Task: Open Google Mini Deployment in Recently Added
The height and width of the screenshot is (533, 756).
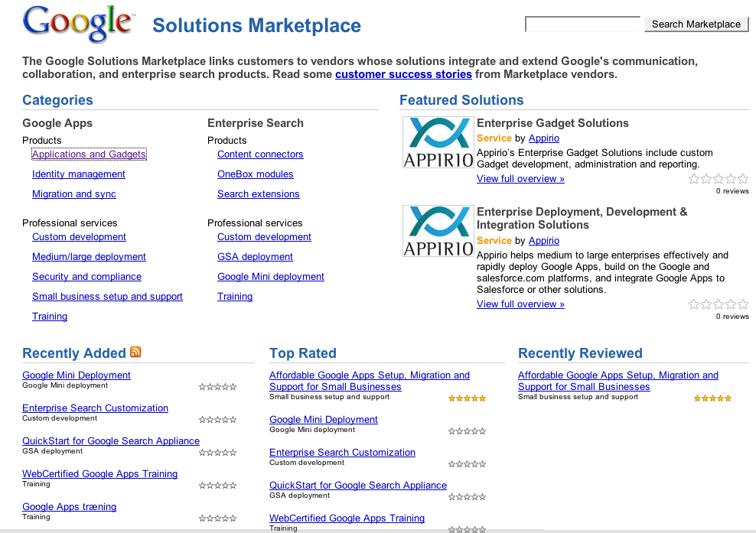Action: click(x=77, y=375)
